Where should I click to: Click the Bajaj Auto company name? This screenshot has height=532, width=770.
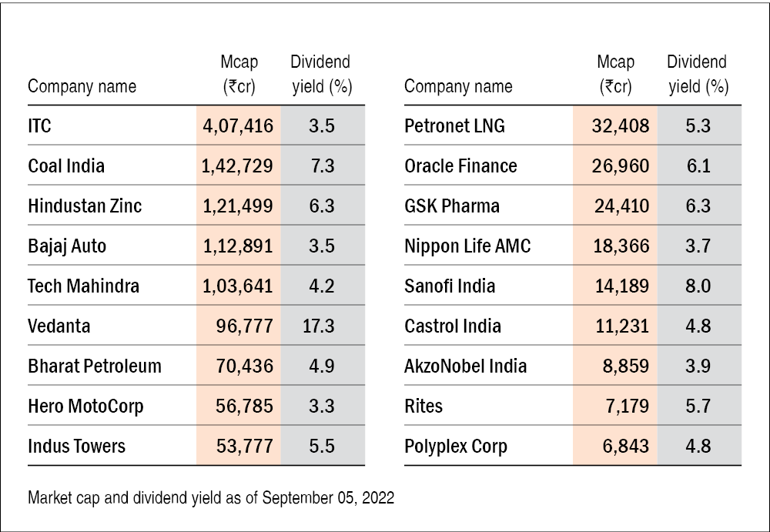click(67, 246)
